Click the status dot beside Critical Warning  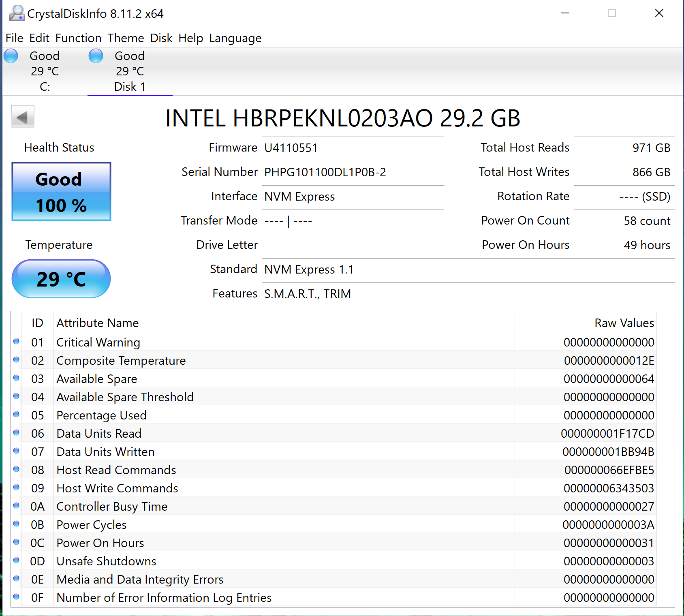point(16,342)
